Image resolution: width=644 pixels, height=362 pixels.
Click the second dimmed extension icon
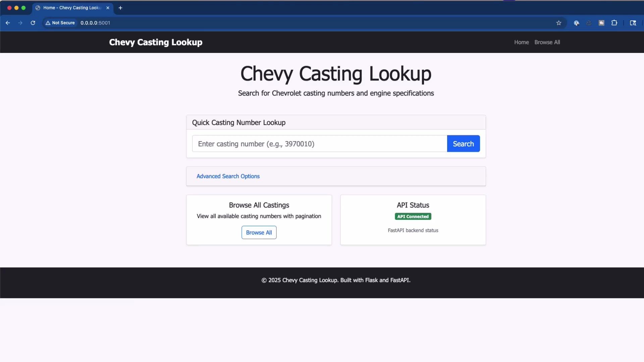point(589,23)
